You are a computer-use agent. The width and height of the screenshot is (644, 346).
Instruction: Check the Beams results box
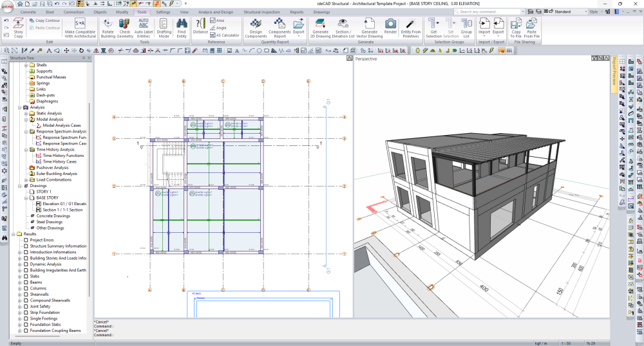click(26, 282)
